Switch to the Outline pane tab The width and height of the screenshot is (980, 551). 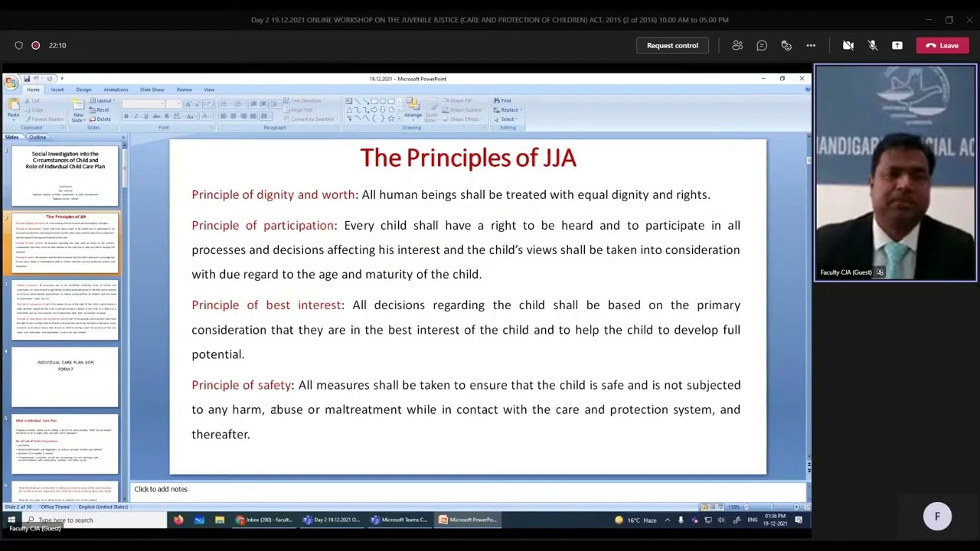pos(38,137)
